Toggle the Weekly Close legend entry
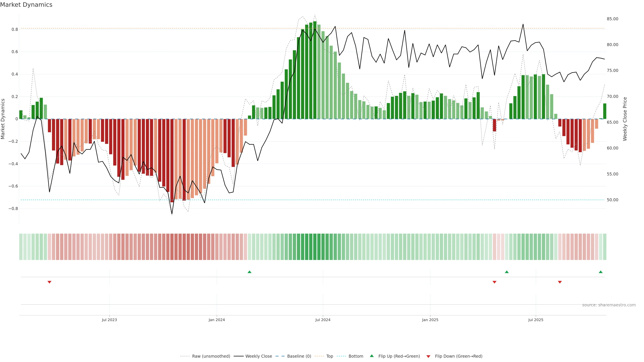The height and width of the screenshot is (362, 644). pyautogui.click(x=258, y=356)
